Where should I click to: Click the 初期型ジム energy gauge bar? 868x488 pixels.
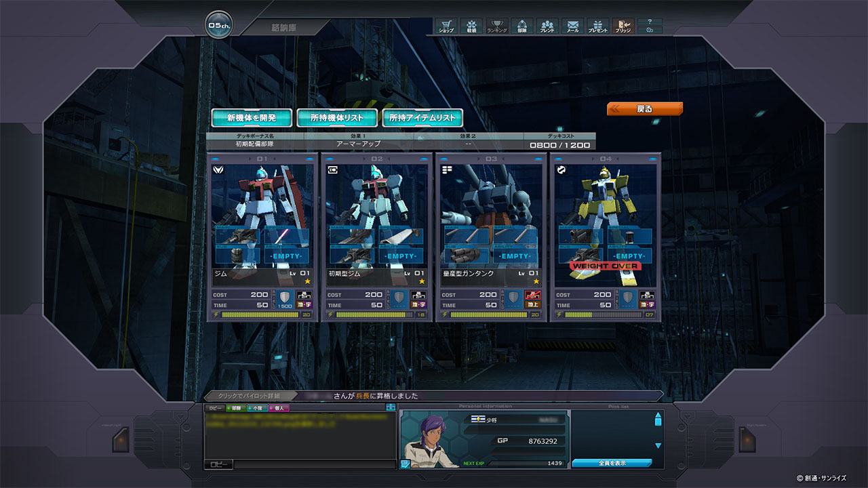point(375,314)
